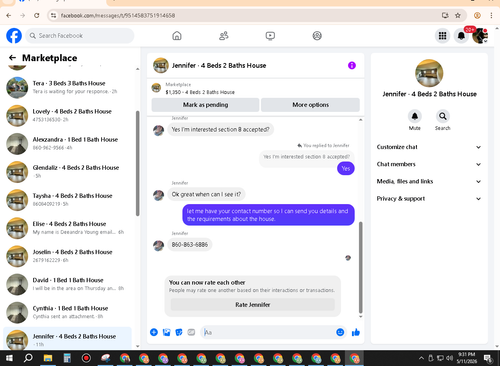Open the Friends icon in the top navigation
This screenshot has width=500, height=366.
[224, 36]
